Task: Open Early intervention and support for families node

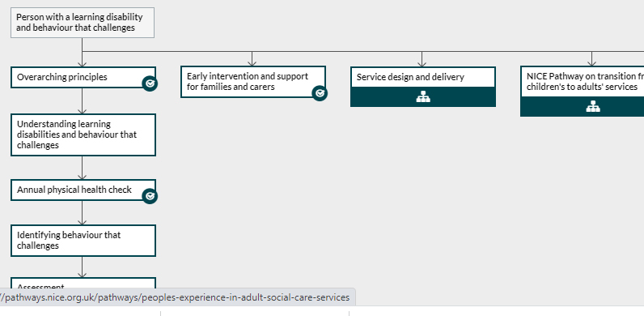Action: (x=253, y=82)
